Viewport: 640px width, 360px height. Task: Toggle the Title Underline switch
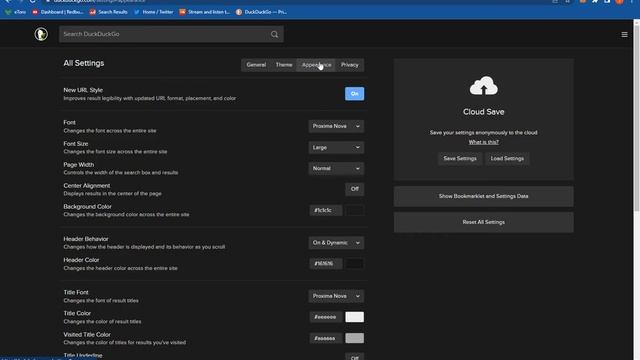(354, 357)
